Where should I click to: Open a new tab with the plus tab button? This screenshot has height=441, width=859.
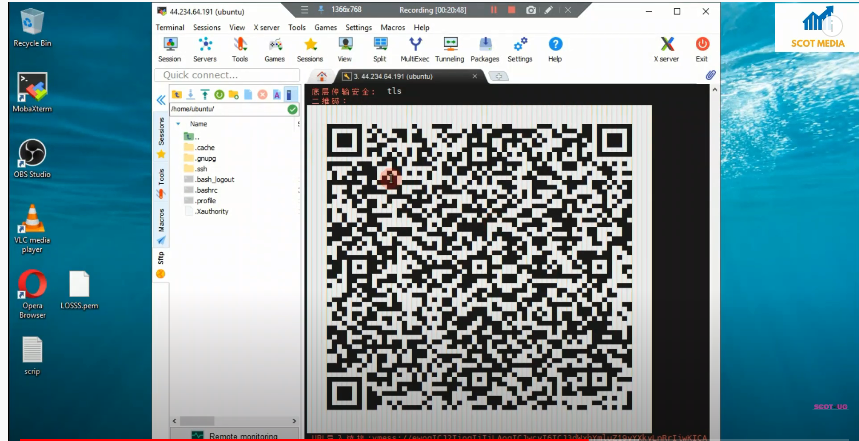(499, 77)
